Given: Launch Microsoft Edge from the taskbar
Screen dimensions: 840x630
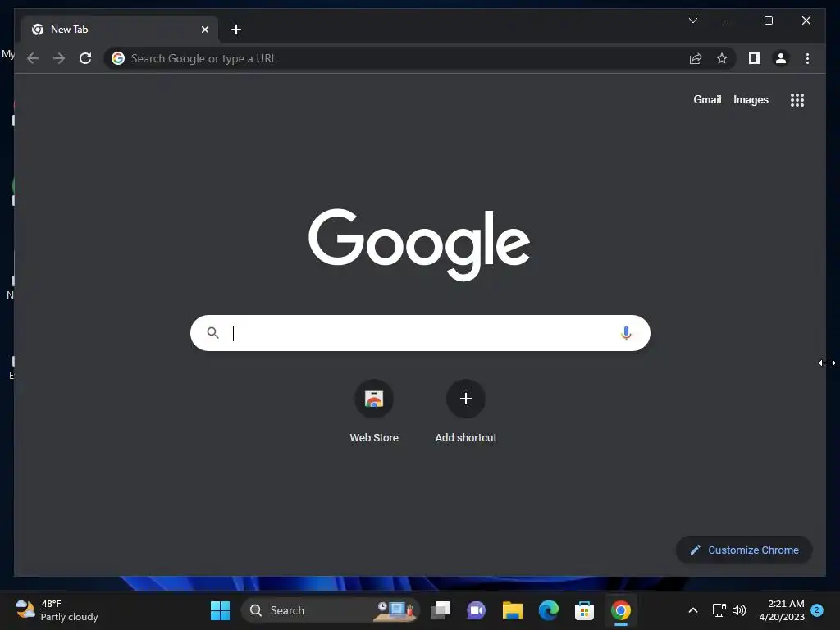Looking at the screenshot, I should coord(549,610).
